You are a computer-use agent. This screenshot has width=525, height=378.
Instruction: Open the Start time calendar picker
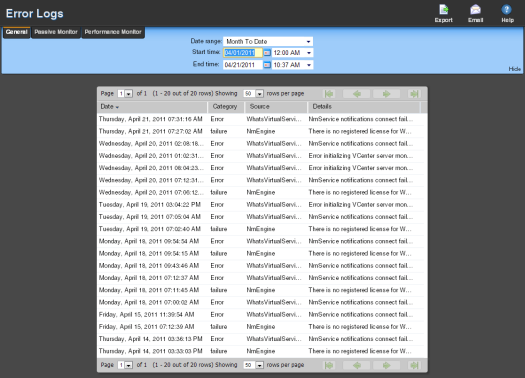point(267,53)
